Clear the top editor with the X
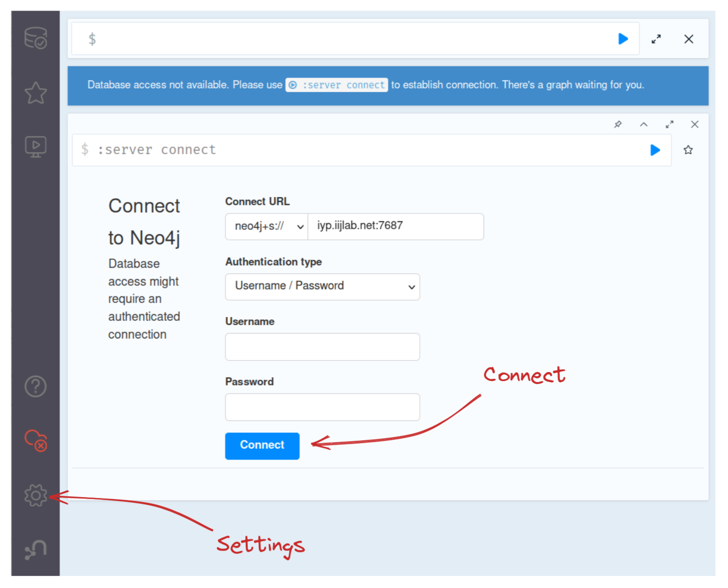Viewport: 728px width, 588px height. pos(689,39)
